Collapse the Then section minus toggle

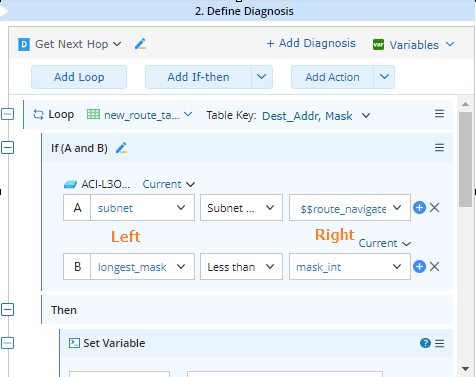coord(7,310)
